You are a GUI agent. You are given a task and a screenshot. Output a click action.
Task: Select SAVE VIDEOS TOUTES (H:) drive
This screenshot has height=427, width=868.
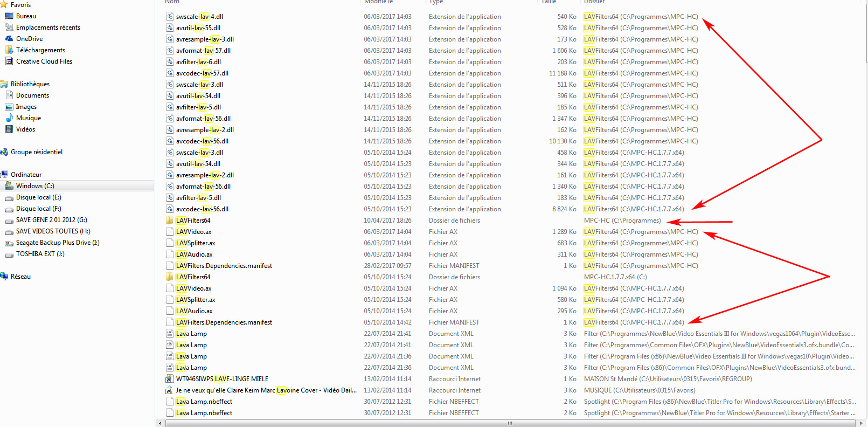pyautogui.click(x=53, y=231)
